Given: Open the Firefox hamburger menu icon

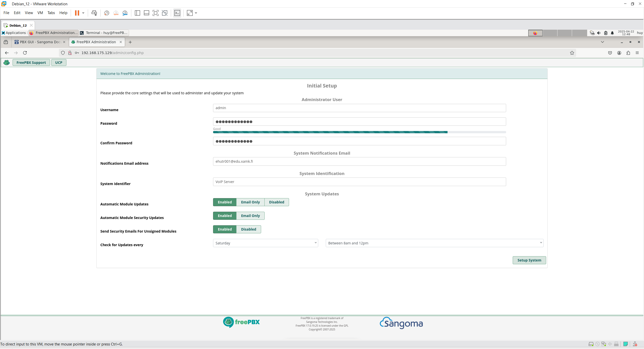Looking at the screenshot, I should (637, 53).
